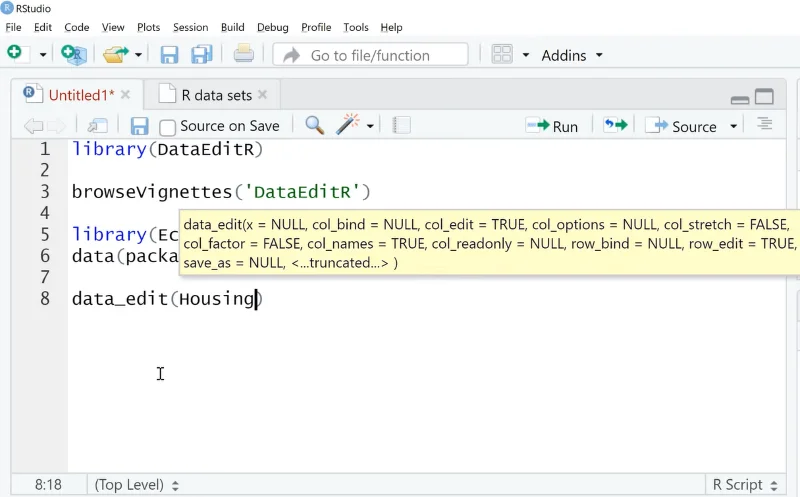The width and height of the screenshot is (800, 497).
Task: Open the Help menu
Action: pyautogui.click(x=391, y=27)
